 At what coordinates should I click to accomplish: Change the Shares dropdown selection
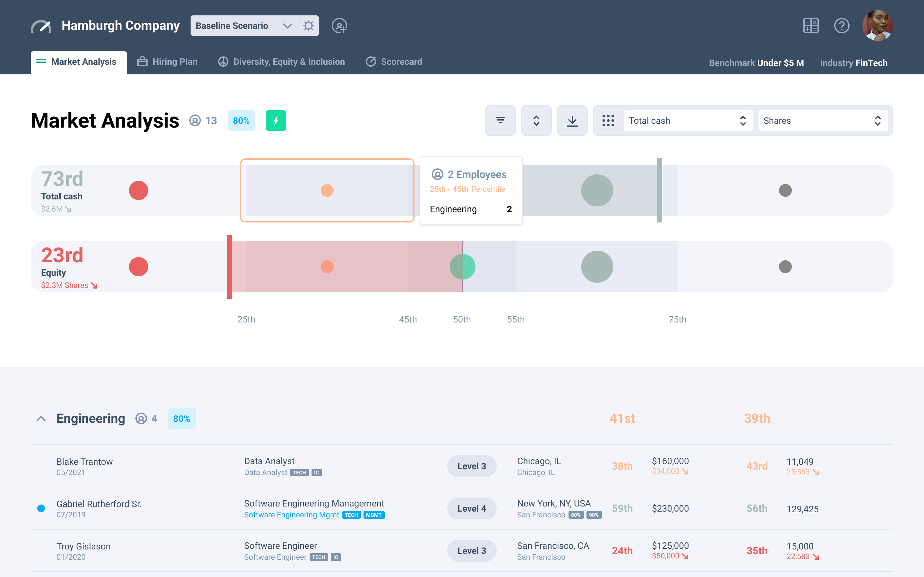[822, 120]
